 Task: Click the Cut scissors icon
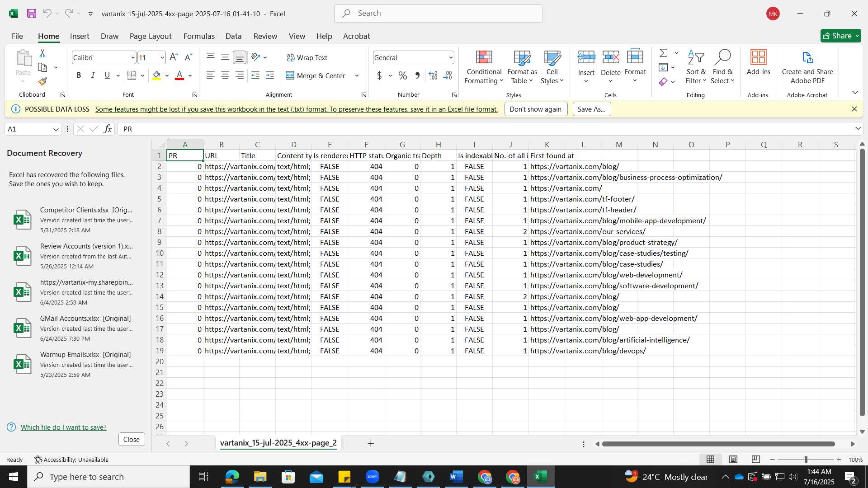click(x=42, y=53)
